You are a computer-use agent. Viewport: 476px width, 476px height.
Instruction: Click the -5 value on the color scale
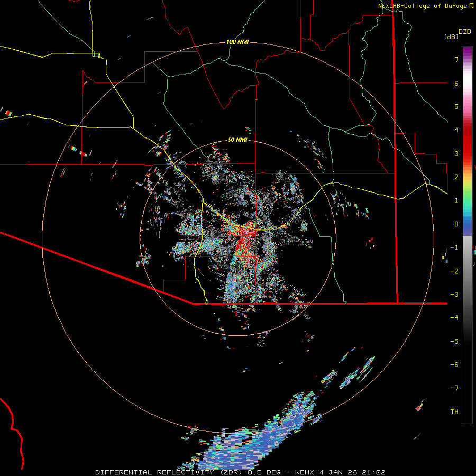tap(454, 342)
